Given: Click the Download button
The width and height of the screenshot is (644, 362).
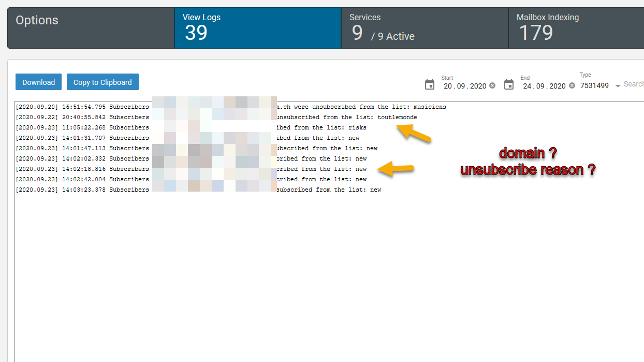Looking at the screenshot, I should pyautogui.click(x=38, y=82).
